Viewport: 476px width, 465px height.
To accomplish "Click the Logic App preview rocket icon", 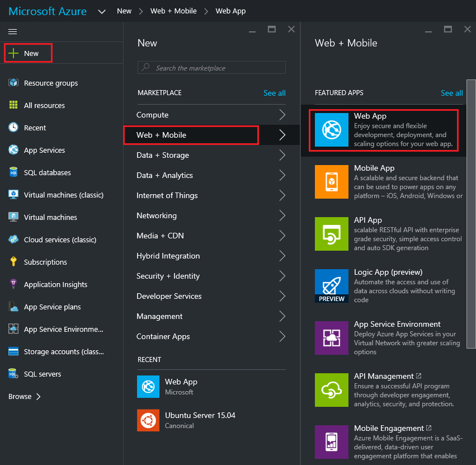I will click(332, 285).
